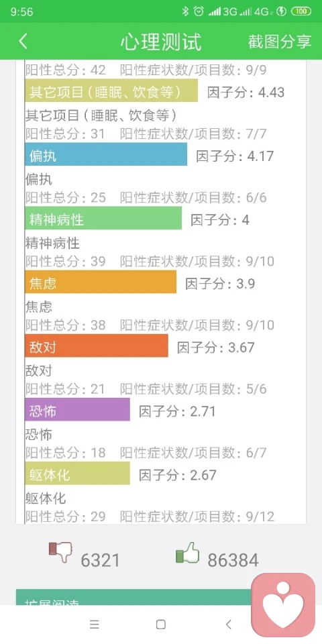This screenshot has width=322, height=644.
Task: Tap the 心理测试 page title
Action: click(161, 42)
